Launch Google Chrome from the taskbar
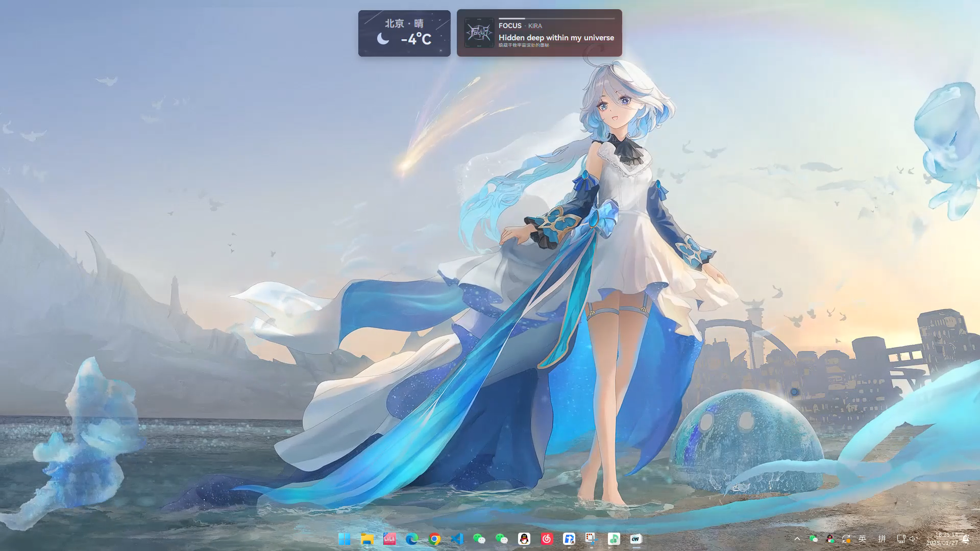The image size is (980, 551). coord(434,539)
